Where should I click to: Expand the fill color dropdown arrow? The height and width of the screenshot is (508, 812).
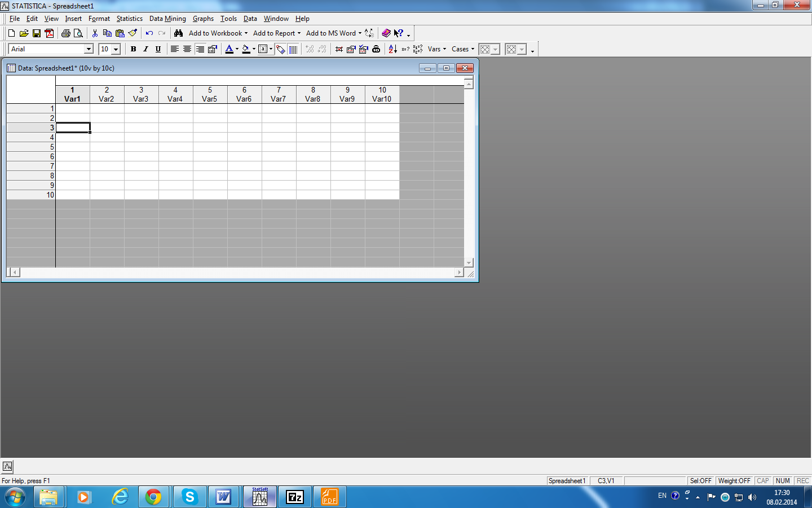[254, 49]
